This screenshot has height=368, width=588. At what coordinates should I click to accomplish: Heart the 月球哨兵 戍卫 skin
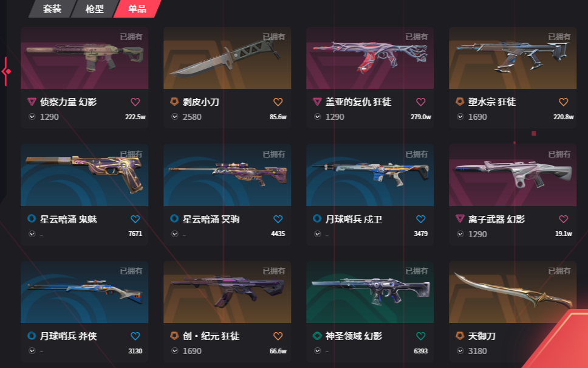421,219
